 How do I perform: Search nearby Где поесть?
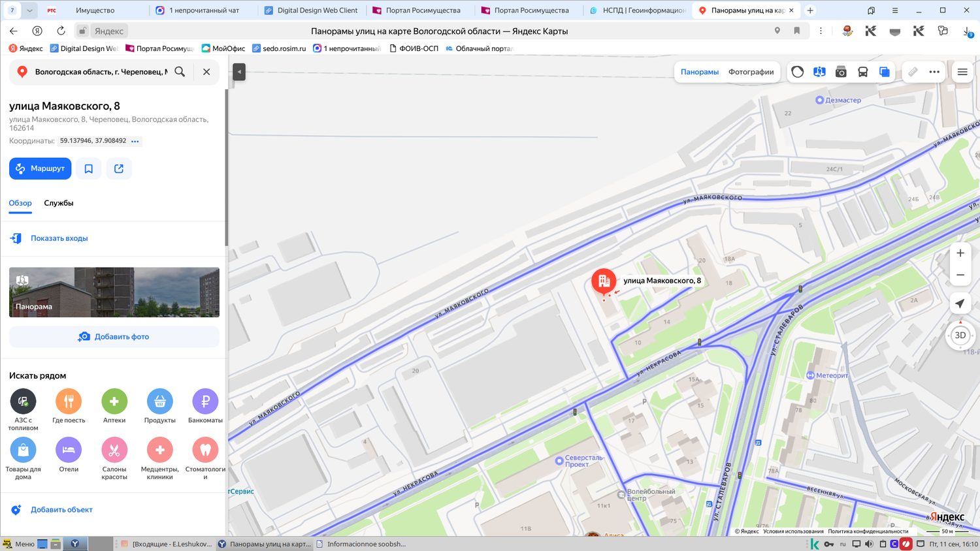coord(69,406)
